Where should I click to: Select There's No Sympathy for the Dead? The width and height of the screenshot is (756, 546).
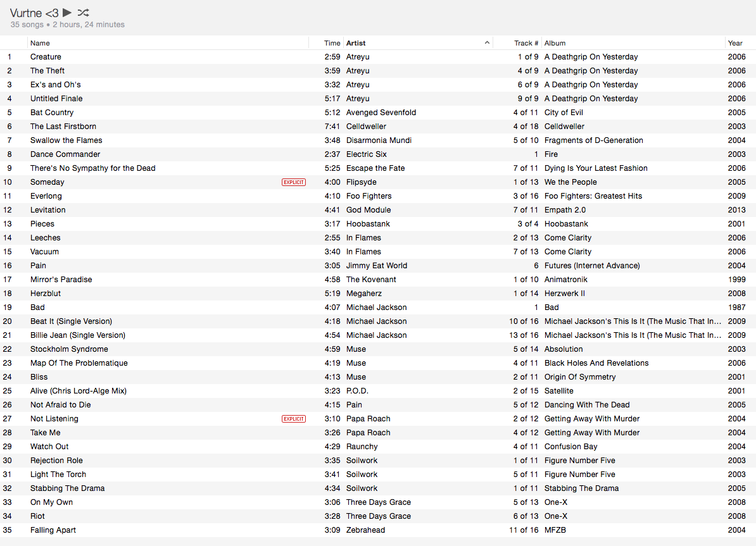92,168
